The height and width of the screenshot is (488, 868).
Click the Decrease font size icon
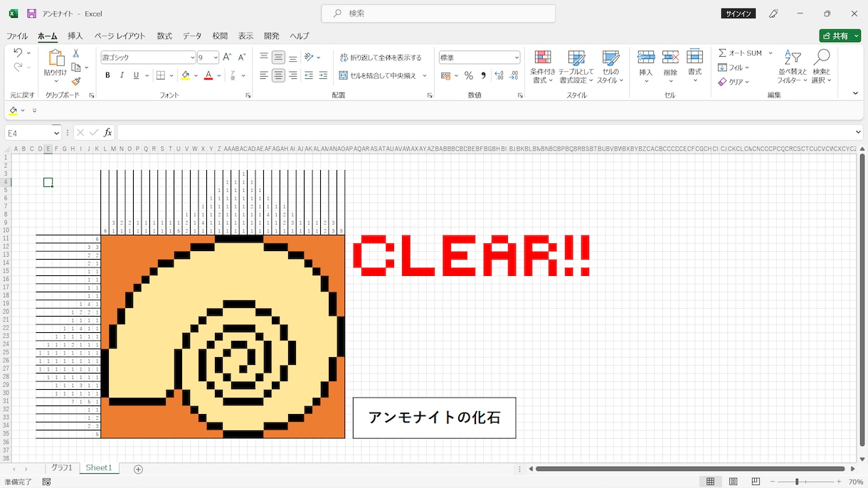click(243, 58)
